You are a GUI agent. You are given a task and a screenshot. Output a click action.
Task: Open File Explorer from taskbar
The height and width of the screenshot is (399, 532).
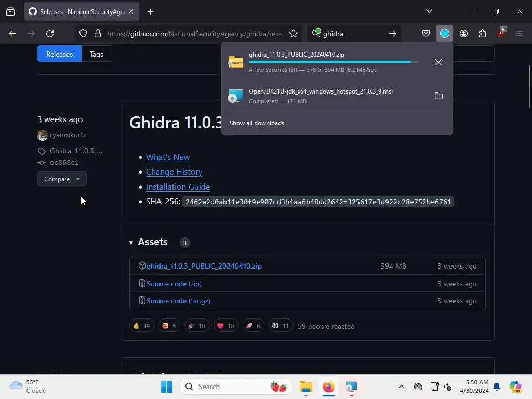[x=305, y=387]
